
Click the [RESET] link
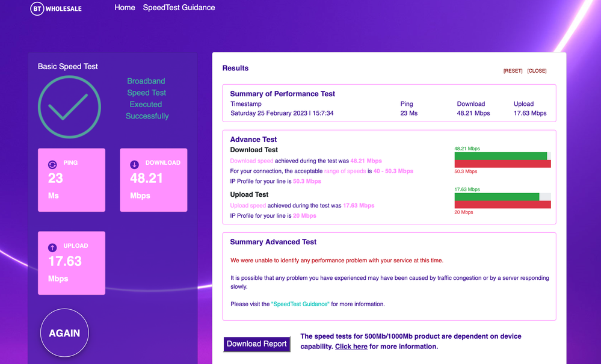513,71
